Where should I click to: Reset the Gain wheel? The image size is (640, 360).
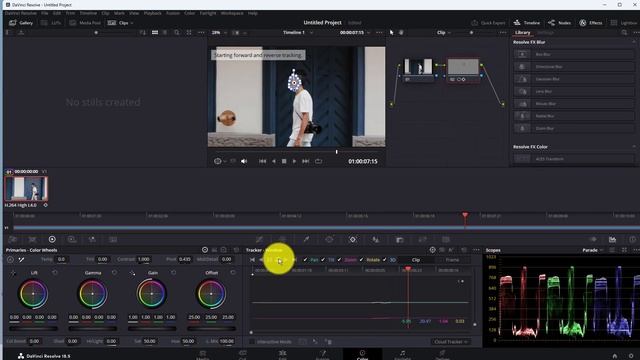[x=173, y=272]
